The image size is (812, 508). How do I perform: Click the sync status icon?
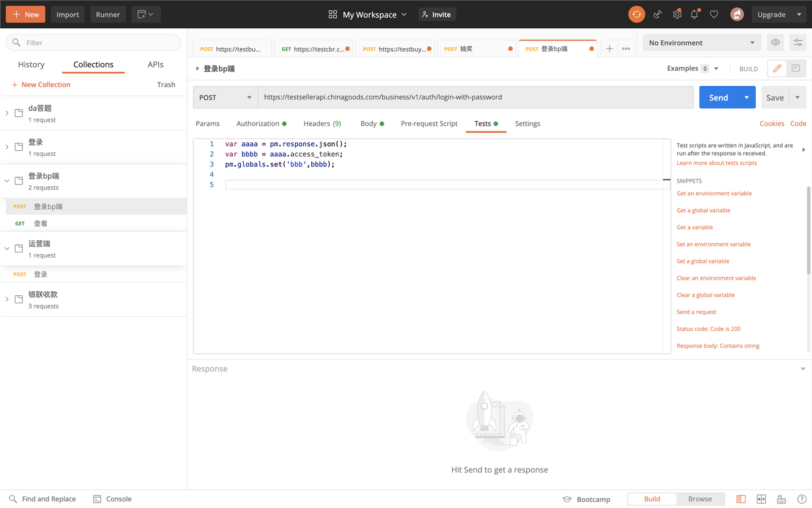pos(637,15)
